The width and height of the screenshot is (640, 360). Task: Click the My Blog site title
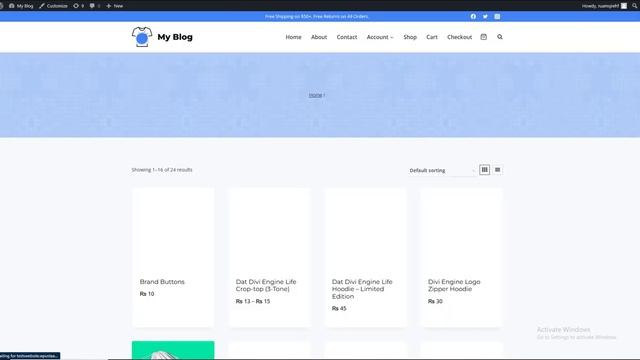[175, 37]
